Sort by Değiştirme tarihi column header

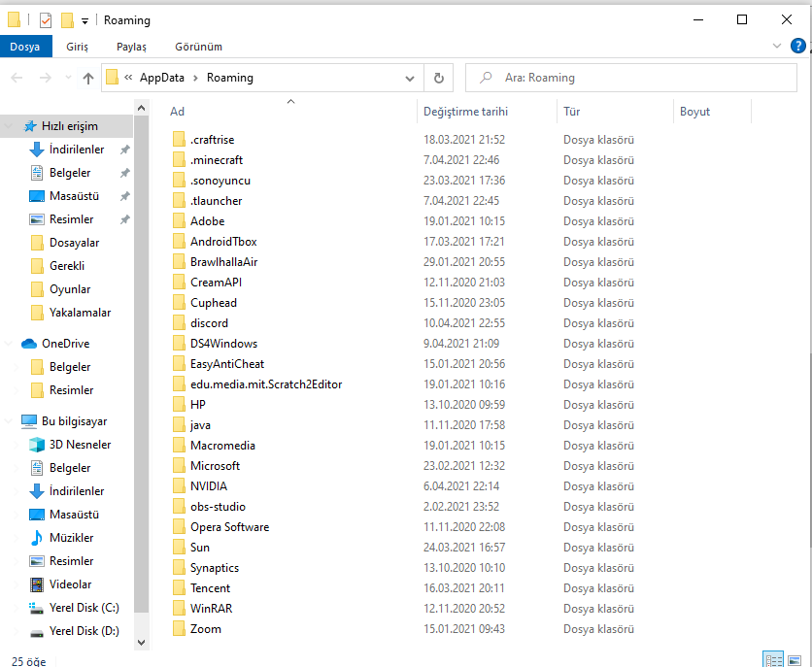coord(465,112)
